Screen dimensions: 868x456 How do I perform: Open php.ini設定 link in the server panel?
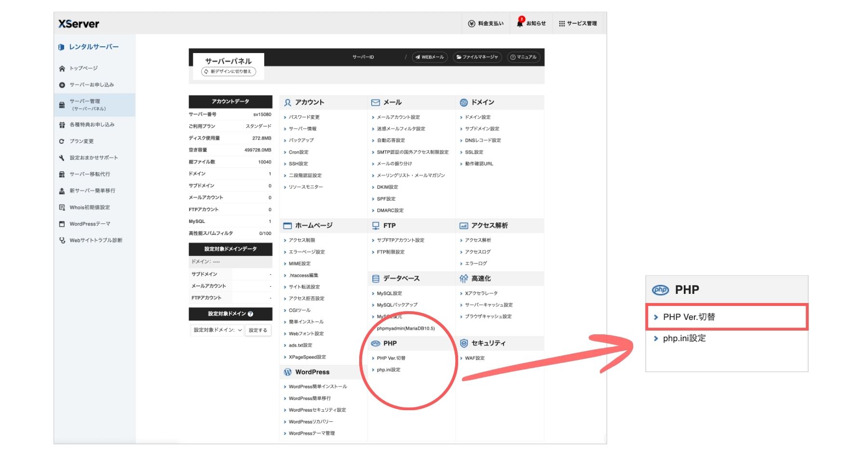[x=389, y=370]
